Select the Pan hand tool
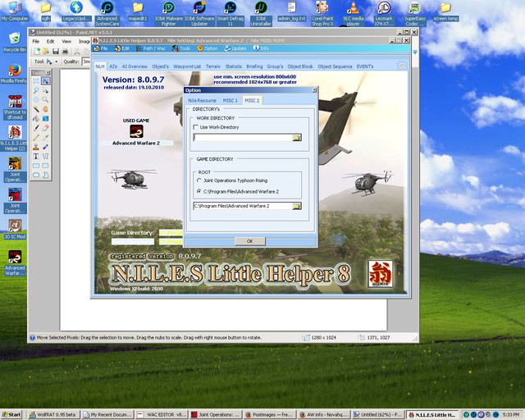Screen dimensions: 525x420 point(45,109)
